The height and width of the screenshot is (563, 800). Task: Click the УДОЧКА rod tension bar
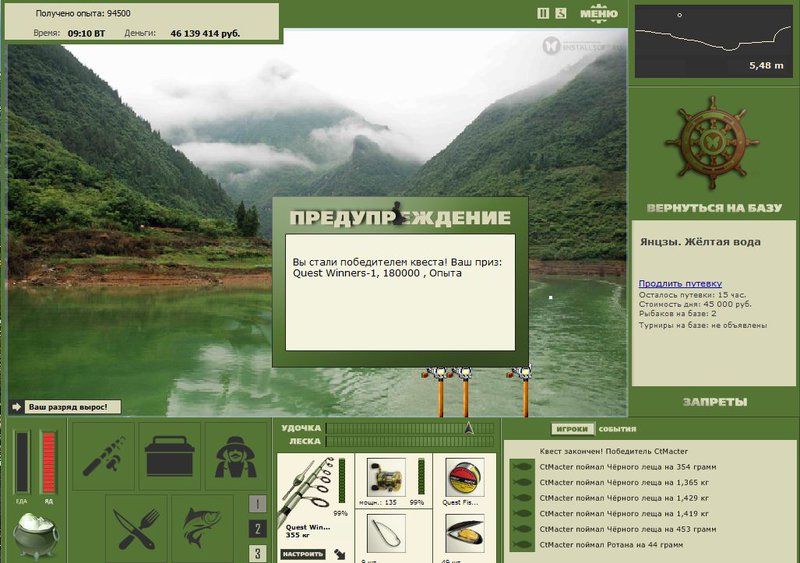pos(410,428)
